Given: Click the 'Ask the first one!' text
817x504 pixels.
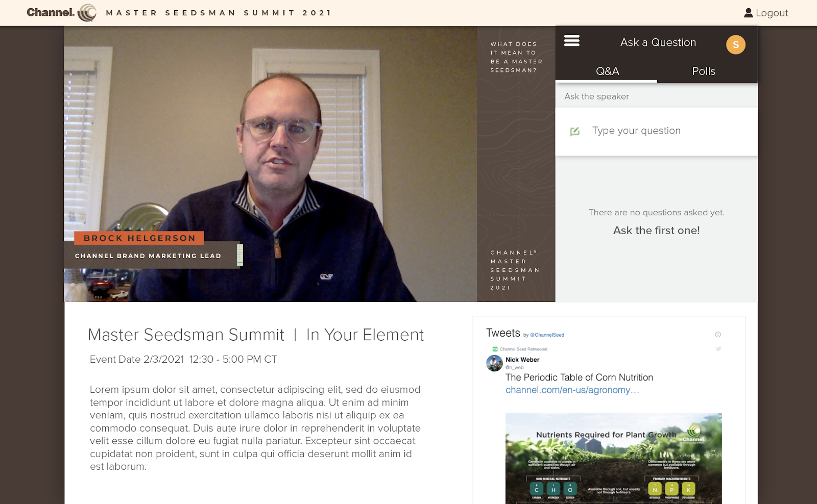Looking at the screenshot, I should click(656, 231).
